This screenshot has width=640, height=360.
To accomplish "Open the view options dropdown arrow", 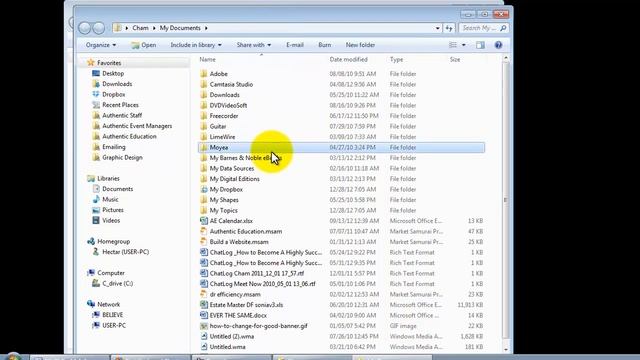I will 464,45.
